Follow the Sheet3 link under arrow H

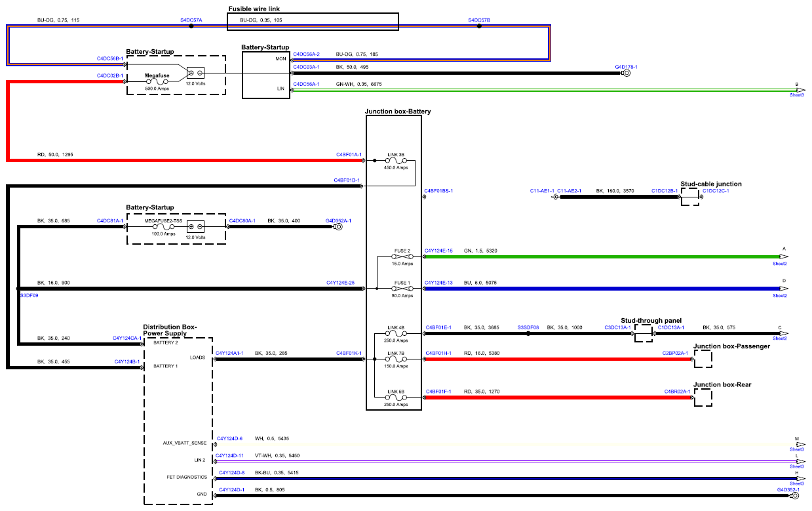tap(797, 483)
